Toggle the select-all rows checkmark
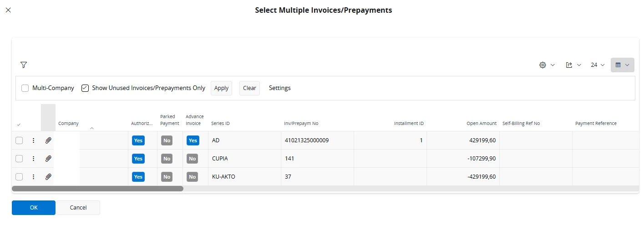The height and width of the screenshot is (225, 644). 19,125
